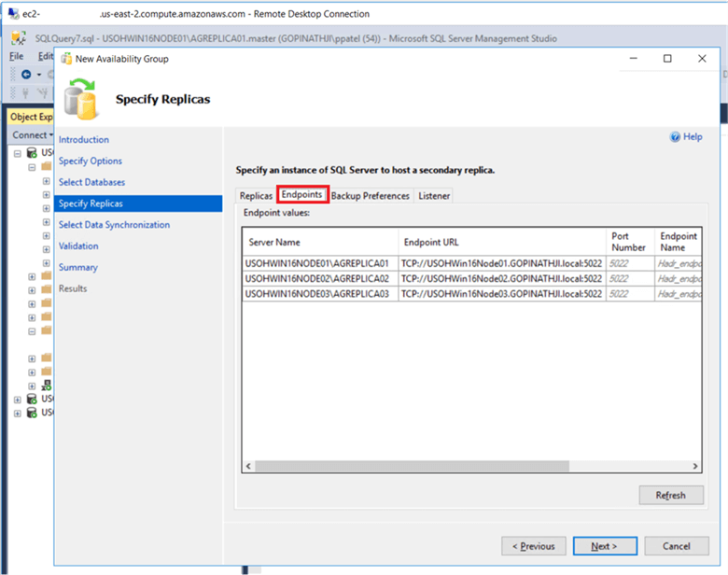Go to the Summary page
Viewport: 728px width, 575px height.
78,267
